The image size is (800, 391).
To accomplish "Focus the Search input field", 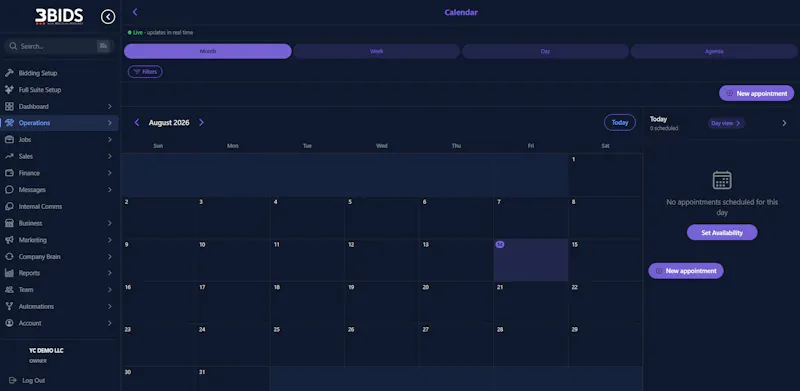I will [59, 46].
